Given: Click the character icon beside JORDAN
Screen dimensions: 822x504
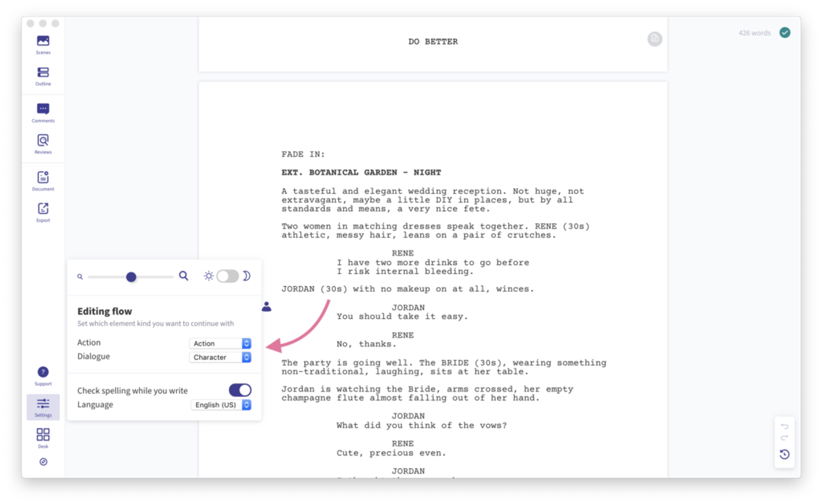Looking at the screenshot, I should (x=267, y=307).
